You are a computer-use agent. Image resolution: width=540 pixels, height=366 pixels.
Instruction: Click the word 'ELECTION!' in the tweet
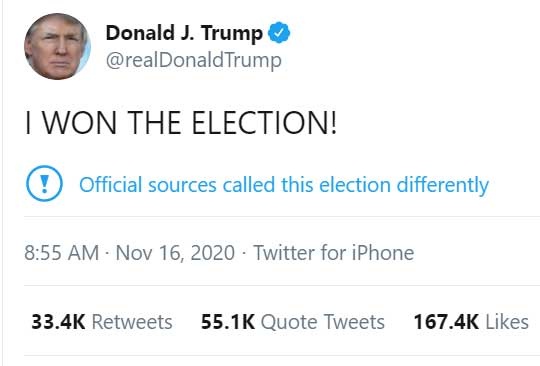pos(264,123)
